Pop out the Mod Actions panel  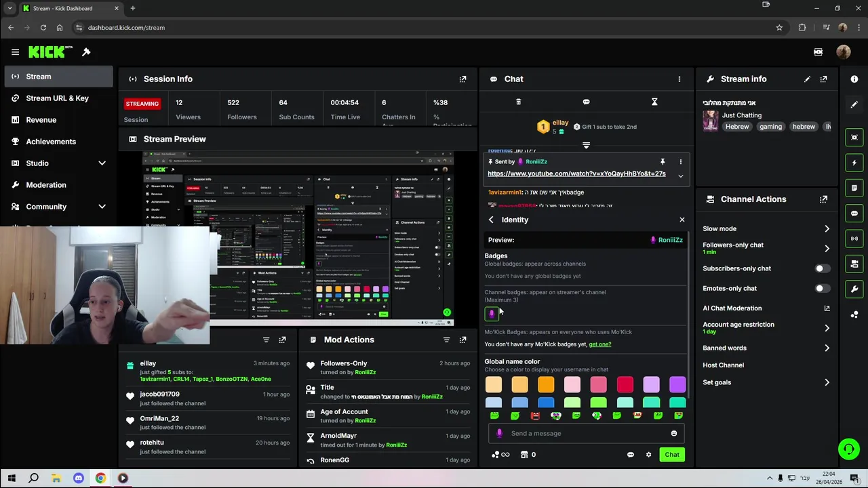pos(462,340)
